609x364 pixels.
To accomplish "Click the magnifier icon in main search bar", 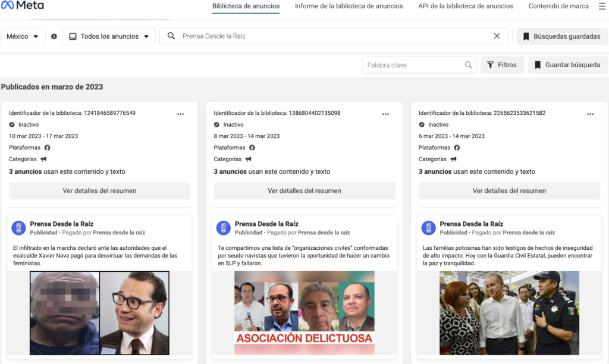I will (171, 36).
